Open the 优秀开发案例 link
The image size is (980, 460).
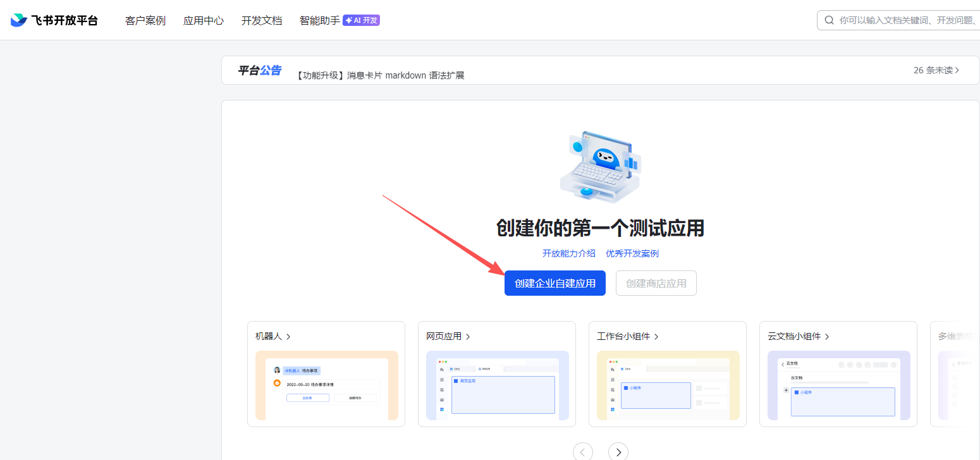[632, 253]
